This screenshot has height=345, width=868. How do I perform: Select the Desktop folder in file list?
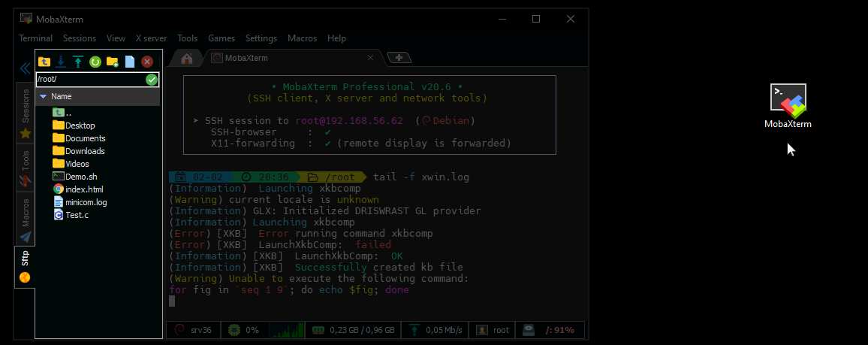74,126
